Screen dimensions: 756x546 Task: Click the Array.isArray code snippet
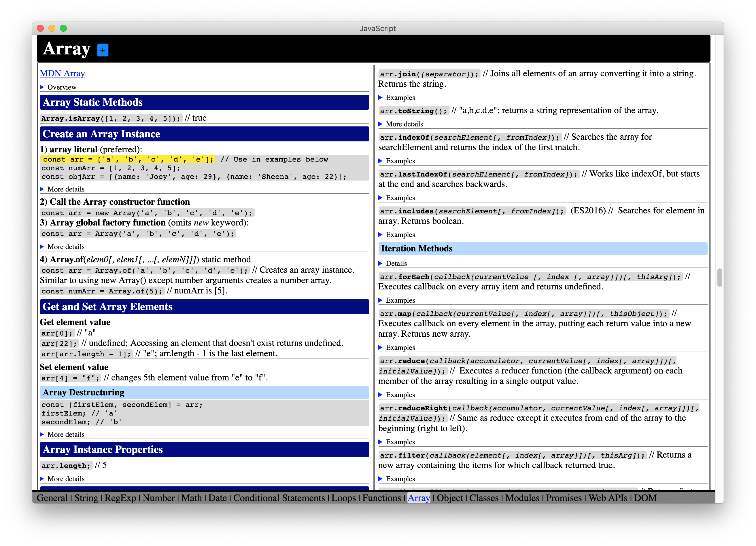click(x=111, y=118)
